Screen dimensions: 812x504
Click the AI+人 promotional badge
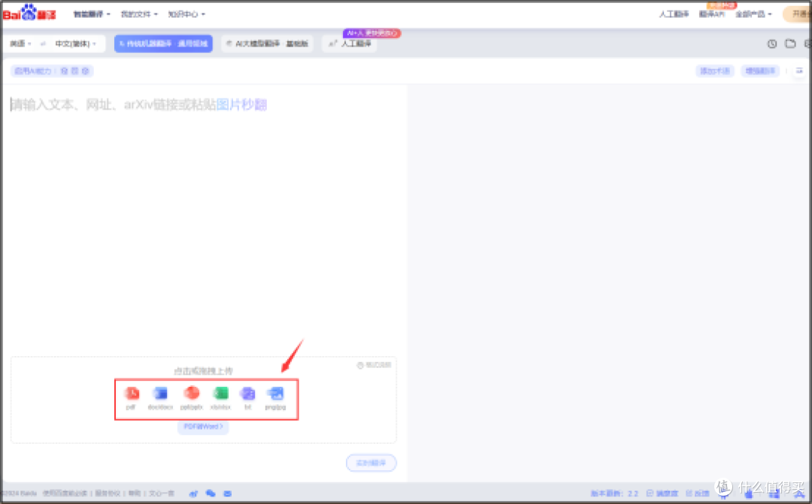(x=371, y=33)
